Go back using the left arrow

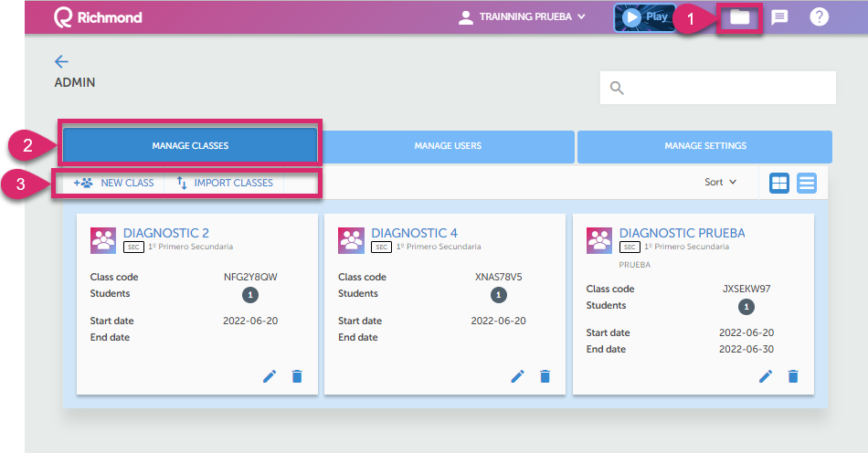[61, 61]
